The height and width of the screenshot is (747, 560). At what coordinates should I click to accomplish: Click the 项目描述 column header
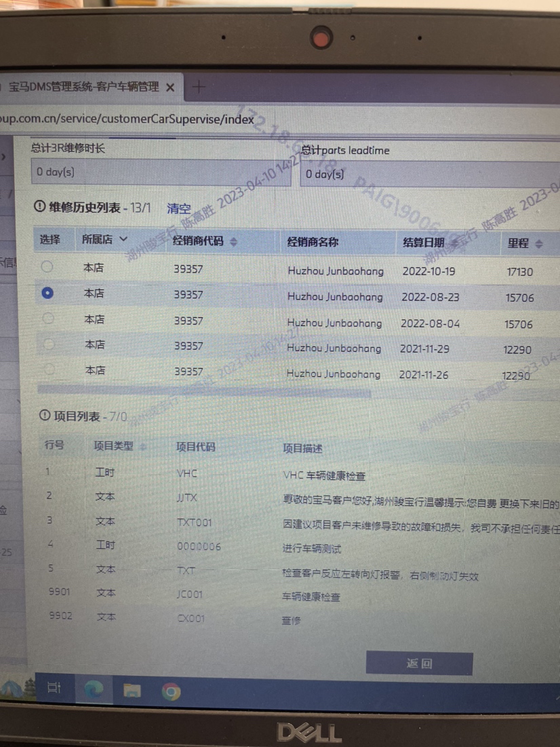(302, 448)
